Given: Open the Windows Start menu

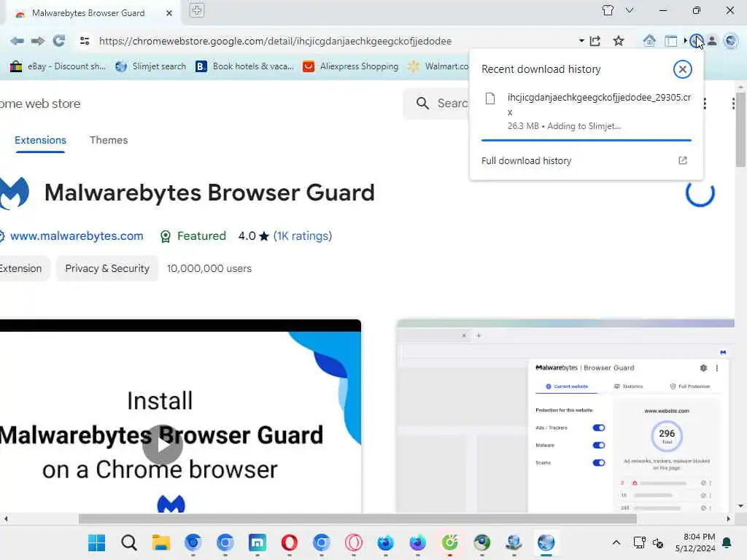Looking at the screenshot, I should tap(97, 542).
